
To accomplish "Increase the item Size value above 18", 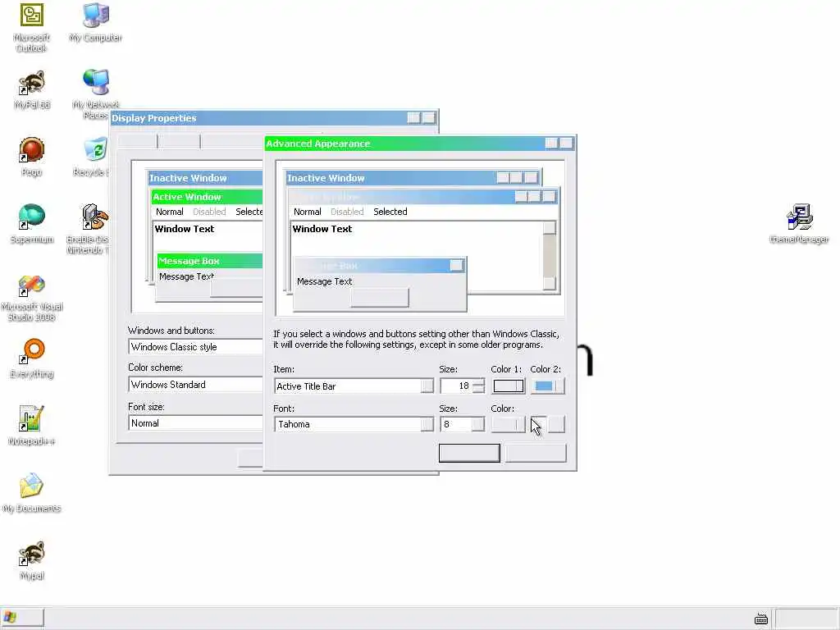I will point(478,382).
